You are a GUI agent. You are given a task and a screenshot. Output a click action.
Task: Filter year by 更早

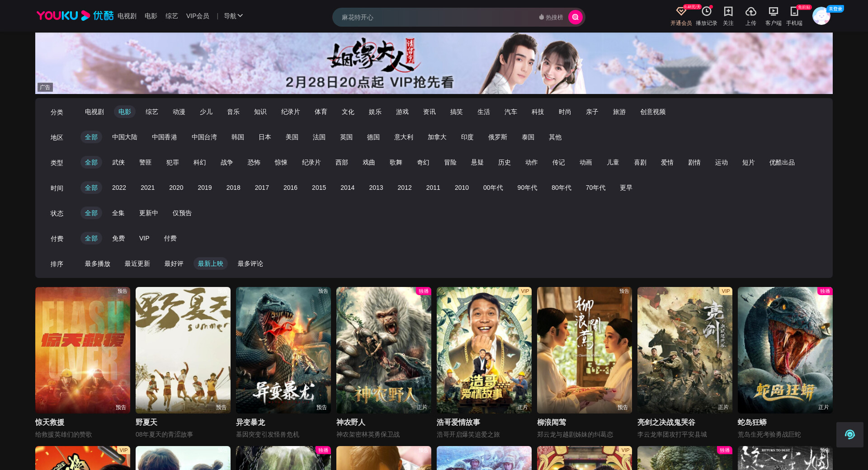point(626,188)
